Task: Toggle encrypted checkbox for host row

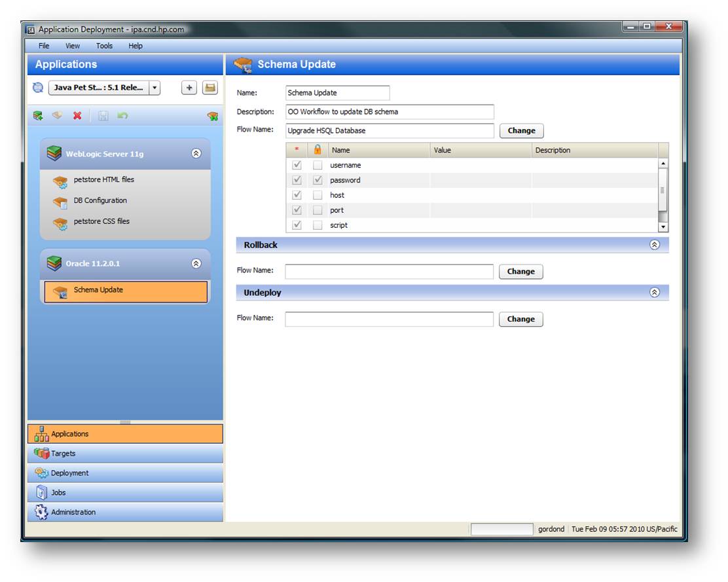Action: tap(318, 195)
